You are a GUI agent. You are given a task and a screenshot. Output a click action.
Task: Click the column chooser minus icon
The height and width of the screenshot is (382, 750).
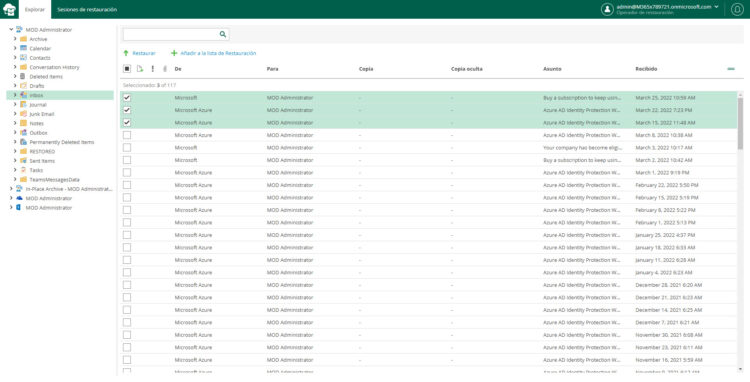tap(731, 69)
